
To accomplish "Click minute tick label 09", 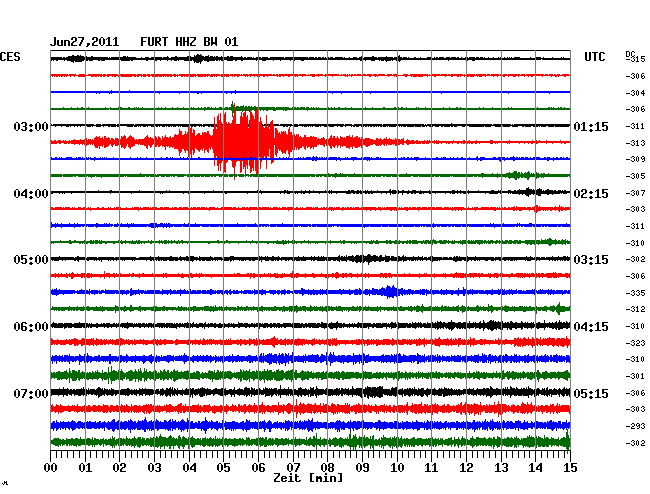I will coord(362,467).
